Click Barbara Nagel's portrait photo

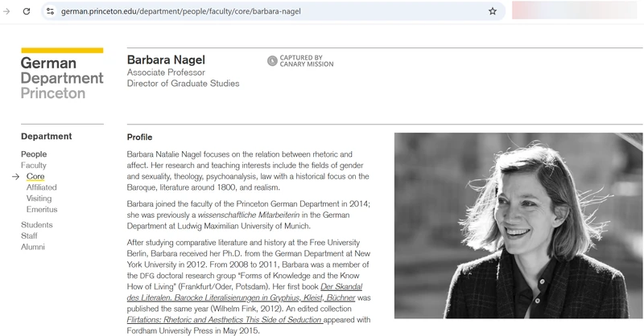pos(518,225)
